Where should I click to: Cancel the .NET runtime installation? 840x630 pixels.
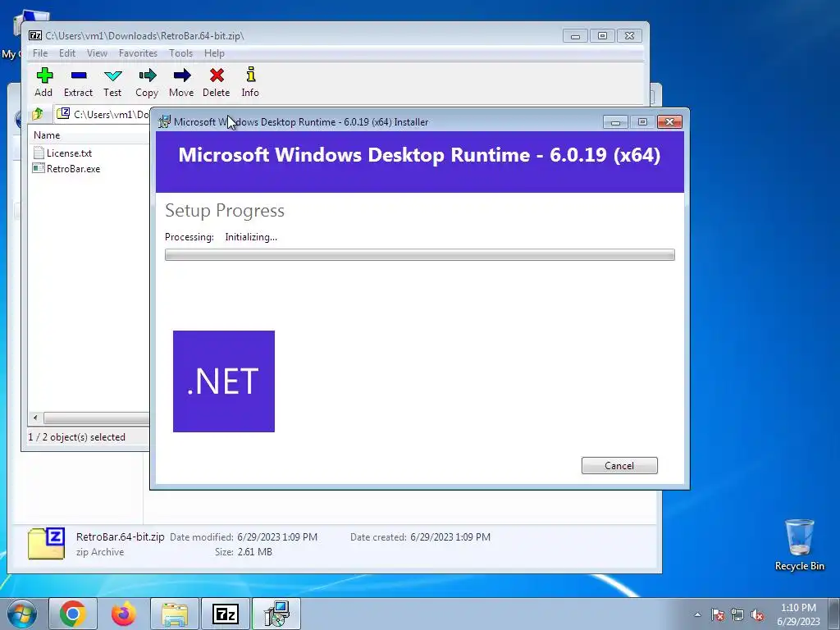point(619,466)
